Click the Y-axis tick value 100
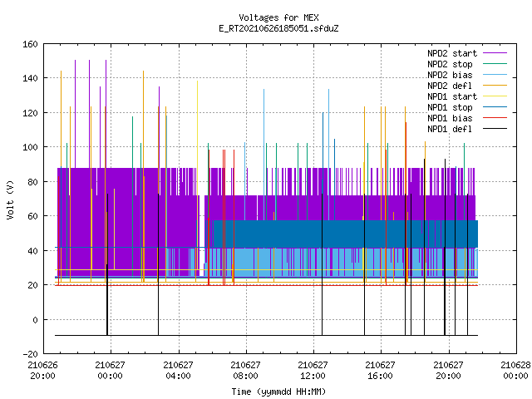Viewport: 532px width, 399px height. pyautogui.click(x=30, y=147)
